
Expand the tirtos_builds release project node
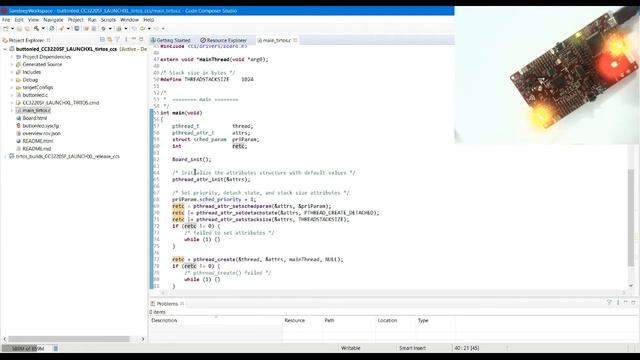coord(5,156)
